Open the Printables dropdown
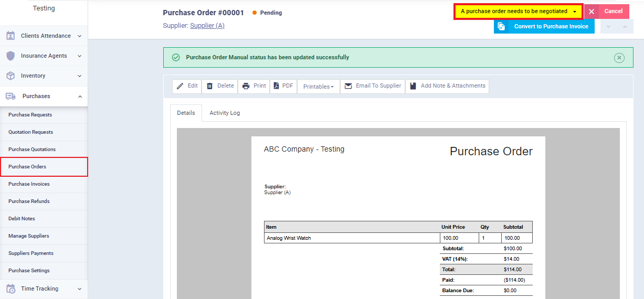Image resolution: width=644 pixels, height=299 pixels. [x=318, y=87]
